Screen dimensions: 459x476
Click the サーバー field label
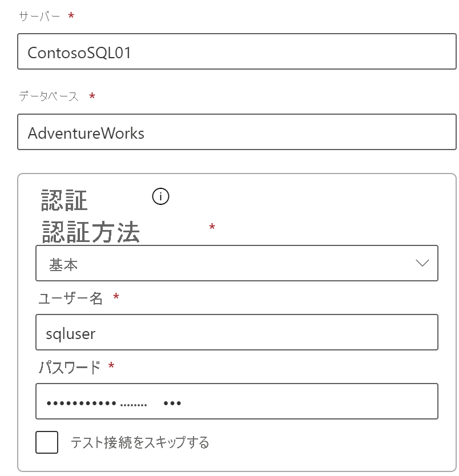tap(40, 17)
